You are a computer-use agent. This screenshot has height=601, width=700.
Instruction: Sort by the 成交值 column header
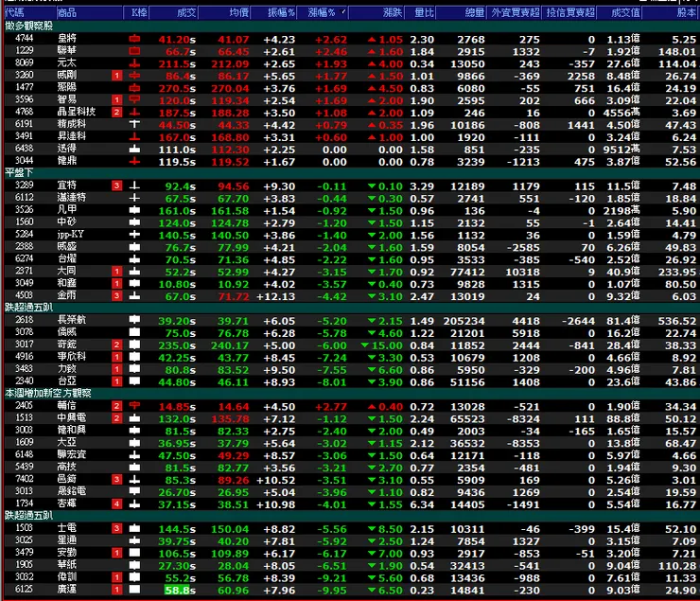click(621, 13)
